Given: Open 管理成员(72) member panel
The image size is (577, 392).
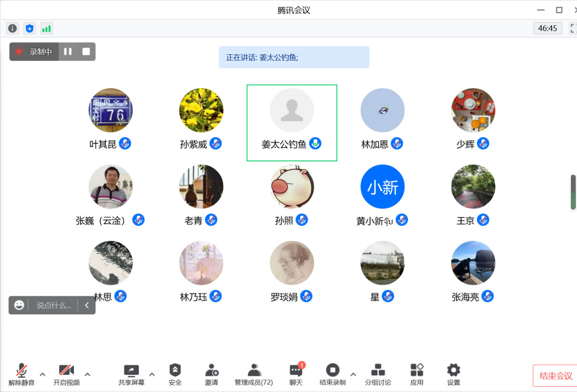Looking at the screenshot, I should 254,375.
